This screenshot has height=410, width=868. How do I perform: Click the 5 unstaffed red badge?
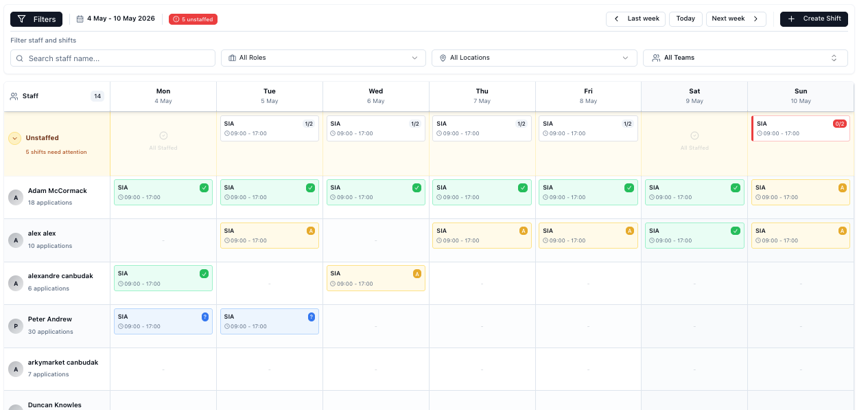pos(193,19)
